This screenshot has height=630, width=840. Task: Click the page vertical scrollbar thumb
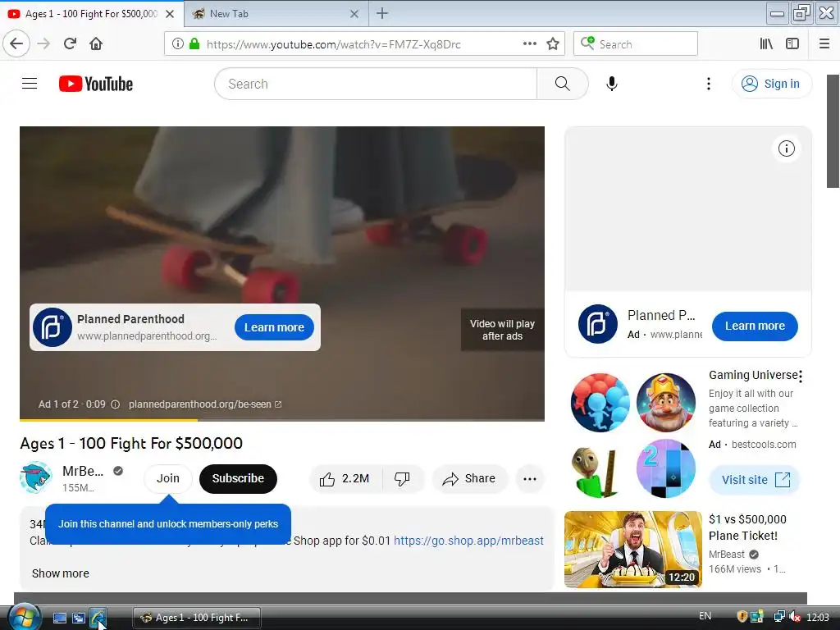click(x=833, y=131)
